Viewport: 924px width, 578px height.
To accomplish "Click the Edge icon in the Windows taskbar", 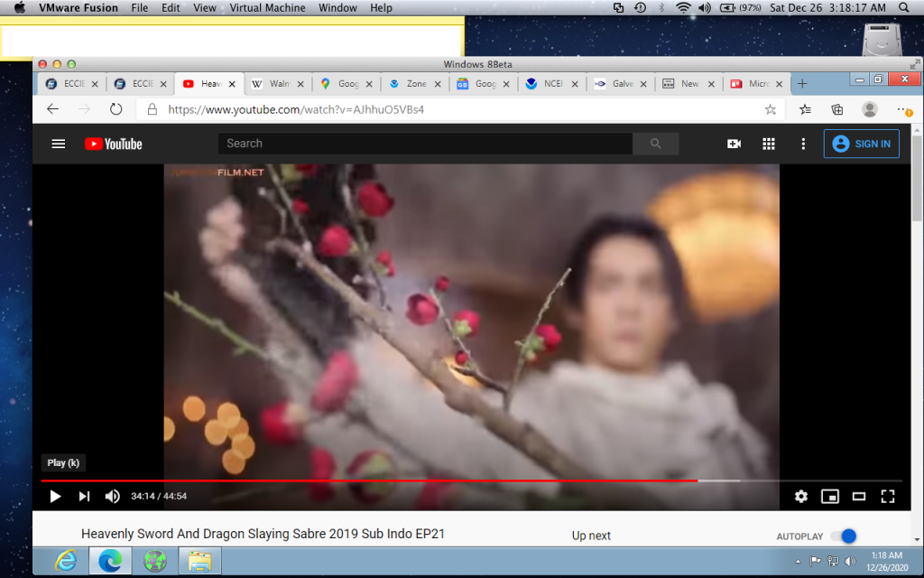I will tap(109, 560).
